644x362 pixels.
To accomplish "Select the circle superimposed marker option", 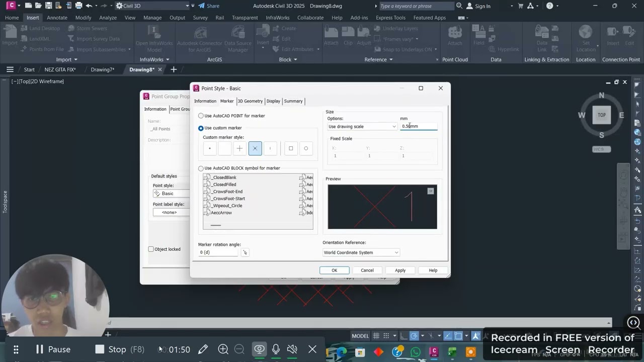I will click(x=306, y=148).
